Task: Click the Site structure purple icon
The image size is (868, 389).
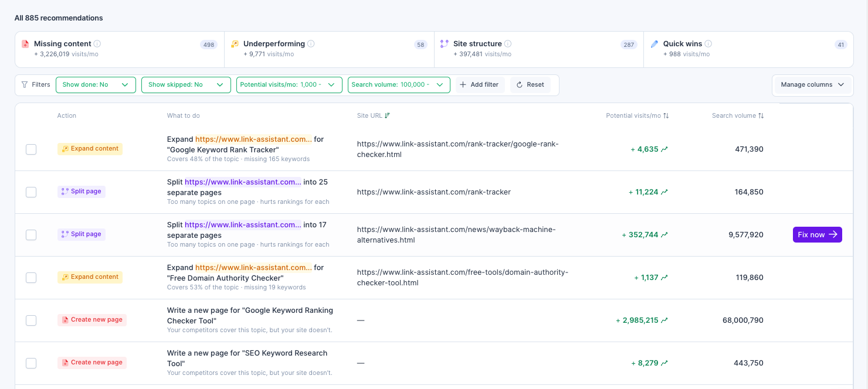Action: 444,44
